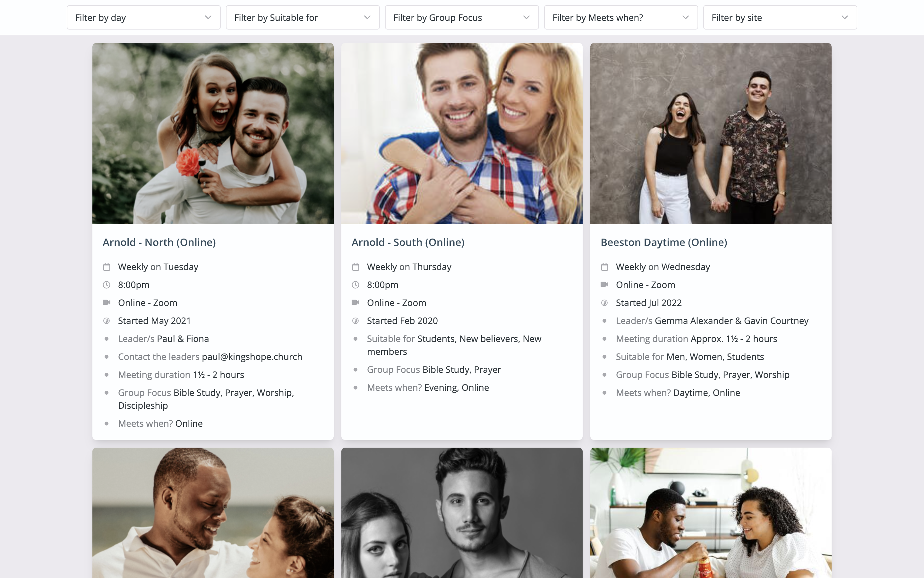
Task: Click video camera icon in Arnold - North card
Action: tap(107, 302)
